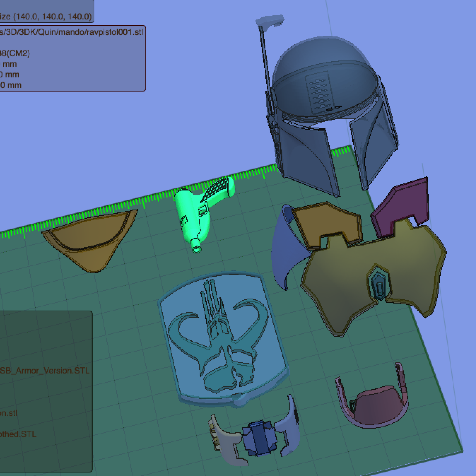Click the ravpistol001.stl file path text

71,32
